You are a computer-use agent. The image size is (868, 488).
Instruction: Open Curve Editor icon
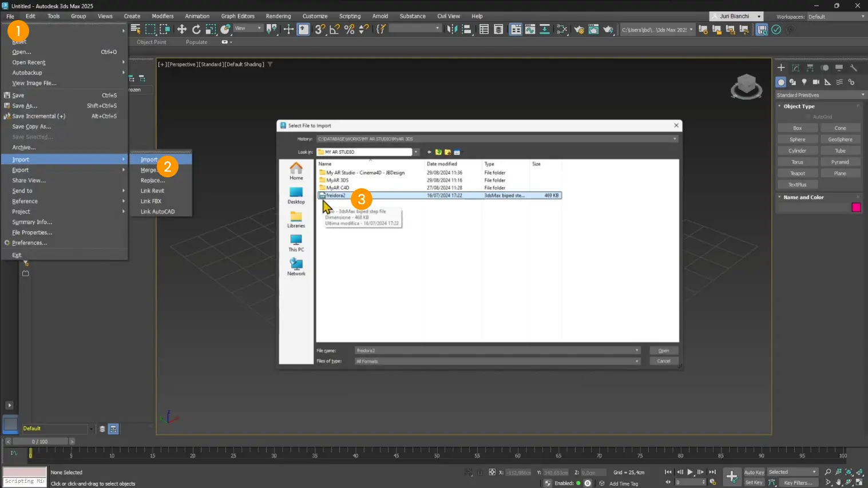530,29
